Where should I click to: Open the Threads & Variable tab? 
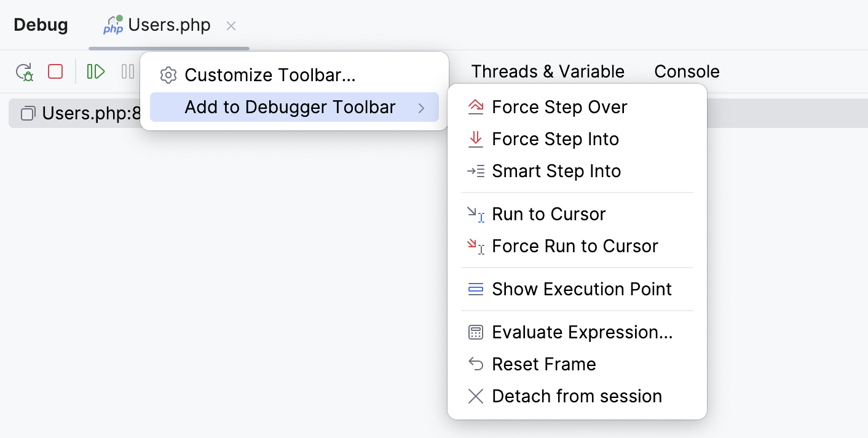tap(547, 71)
